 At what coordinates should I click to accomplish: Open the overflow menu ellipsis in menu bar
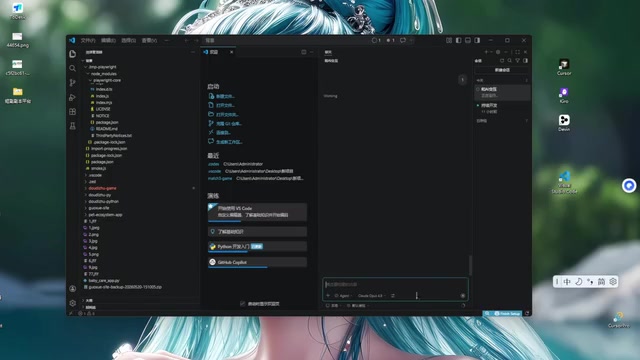pos(167,40)
